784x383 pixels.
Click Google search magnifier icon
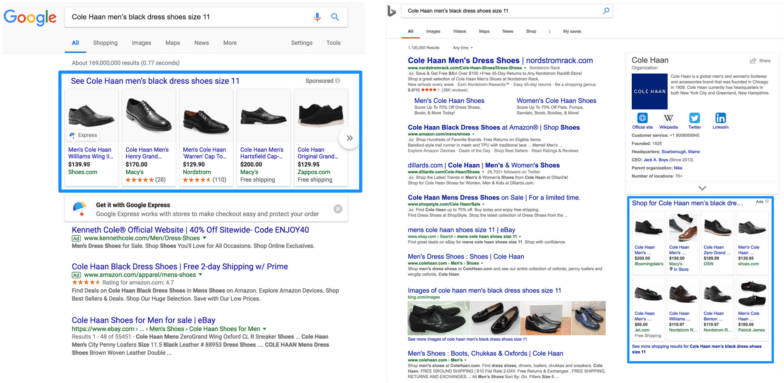pyautogui.click(x=335, y=17)
